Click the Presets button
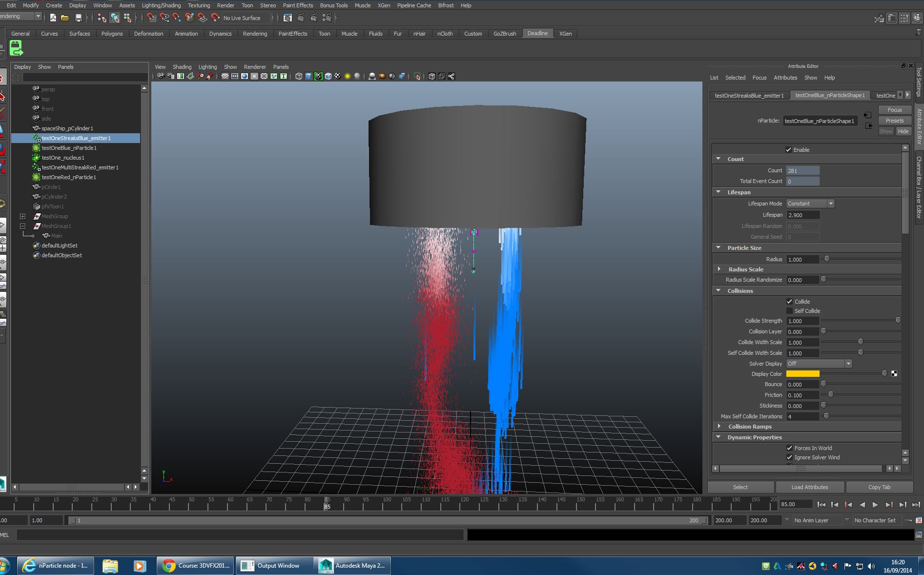The width and height of the screenshot is (924, 575). point(894,121)
